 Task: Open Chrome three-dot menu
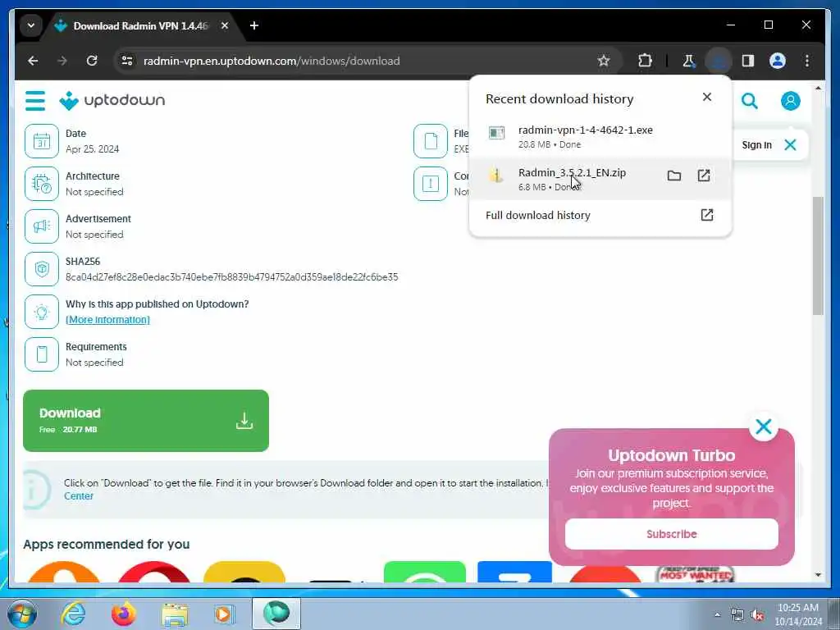tap(807, 61)
